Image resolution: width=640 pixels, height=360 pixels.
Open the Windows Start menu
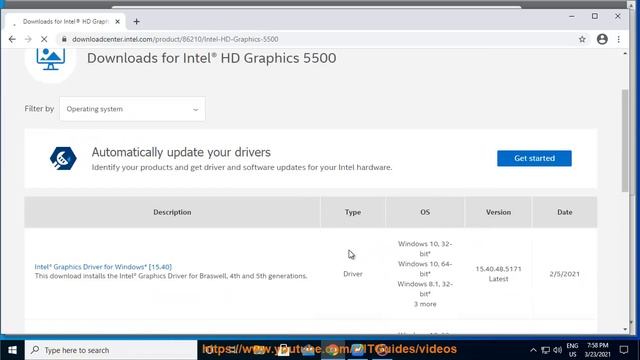(12, 350)
